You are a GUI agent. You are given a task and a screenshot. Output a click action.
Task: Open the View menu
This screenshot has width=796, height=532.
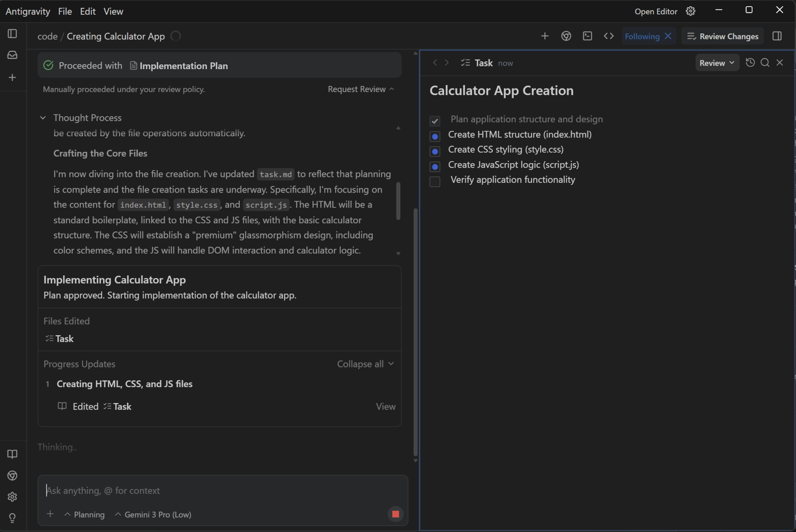(113, 11)
